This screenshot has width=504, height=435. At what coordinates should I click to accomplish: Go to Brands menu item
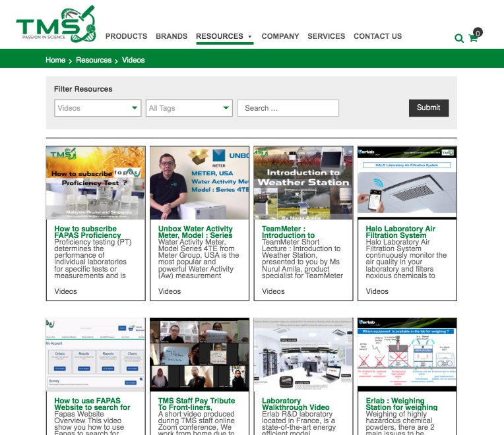[x=172, y=36]
